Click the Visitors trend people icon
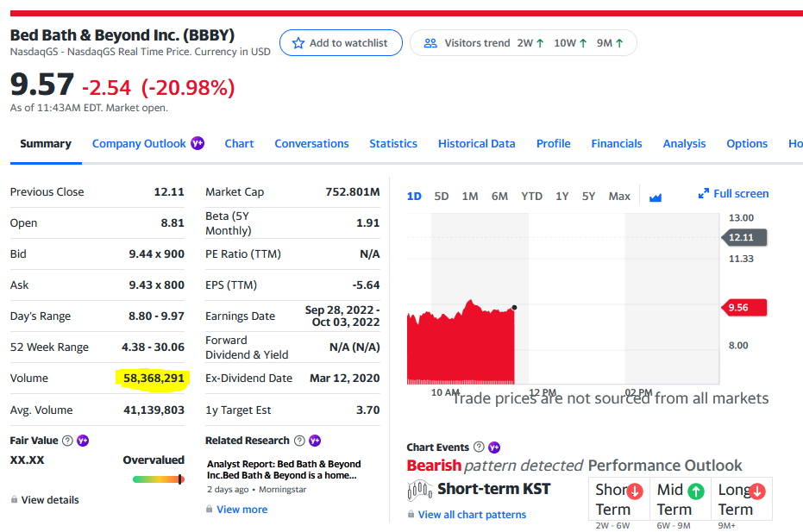803x532 pixels. (430, 43)
